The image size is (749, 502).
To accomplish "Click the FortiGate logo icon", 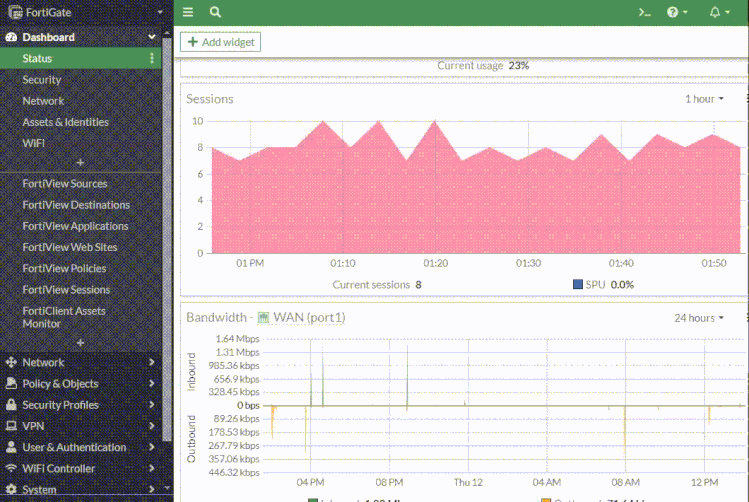I will 13,12.
